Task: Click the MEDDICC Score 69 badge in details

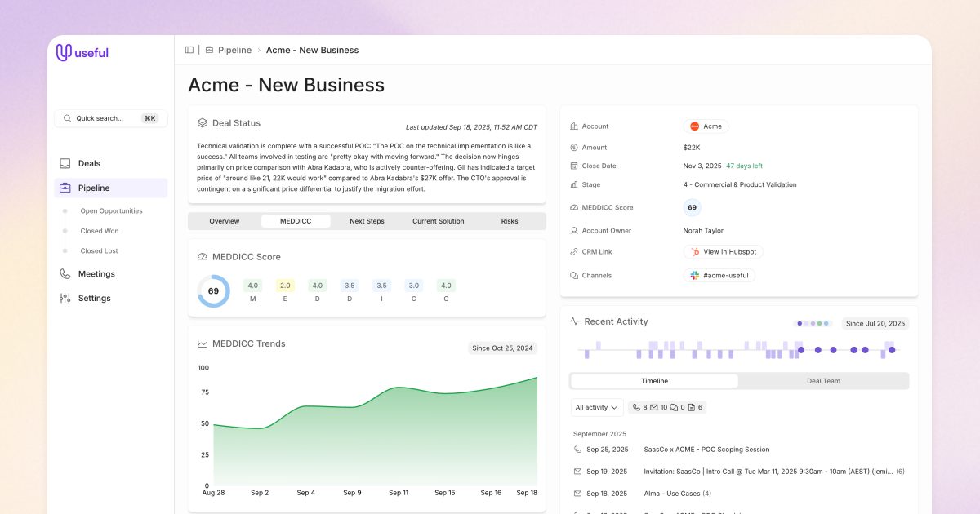Action: pyautogui.click(x=692, y=207)
